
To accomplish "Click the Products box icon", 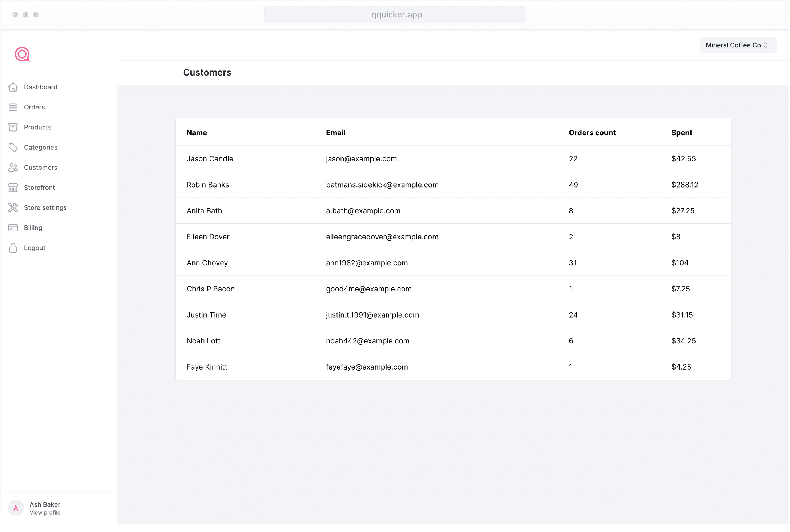I will (x=13, y=127).
